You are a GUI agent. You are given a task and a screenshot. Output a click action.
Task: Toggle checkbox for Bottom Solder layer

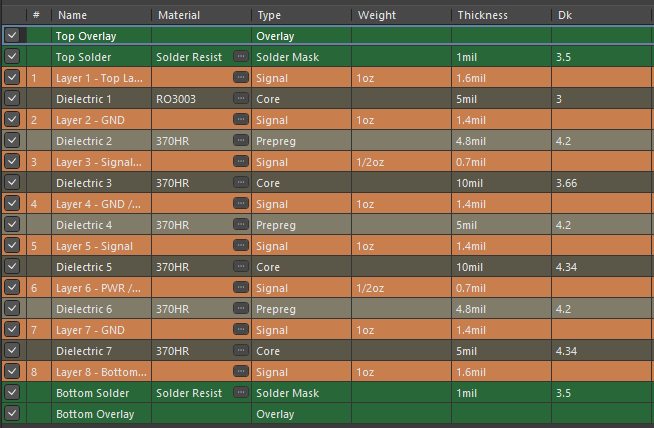(x=12, y=393)
